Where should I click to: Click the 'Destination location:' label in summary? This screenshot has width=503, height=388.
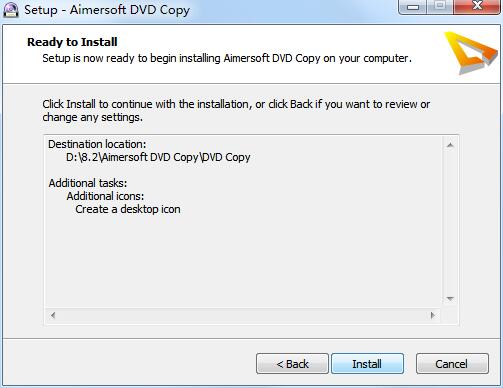97,144
